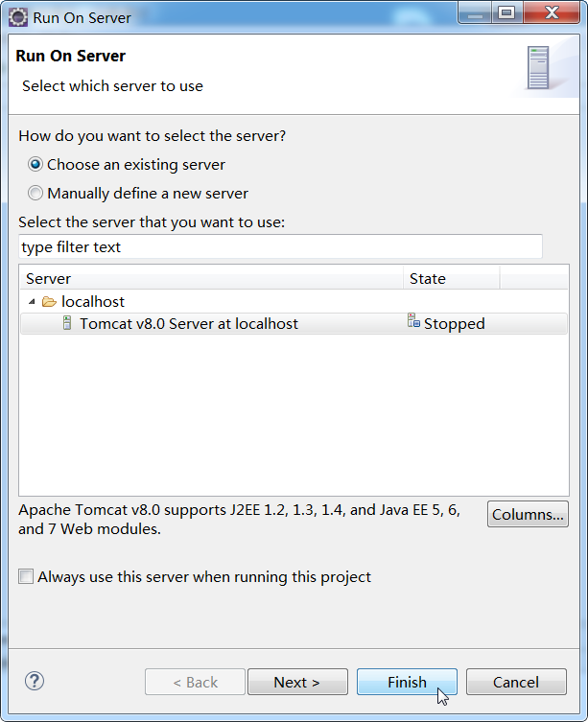Click the Stopped state icon
588x722 pixels.
413,320
